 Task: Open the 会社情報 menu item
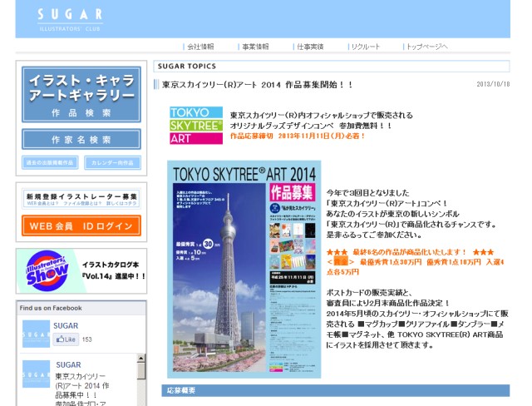(200, 47)
